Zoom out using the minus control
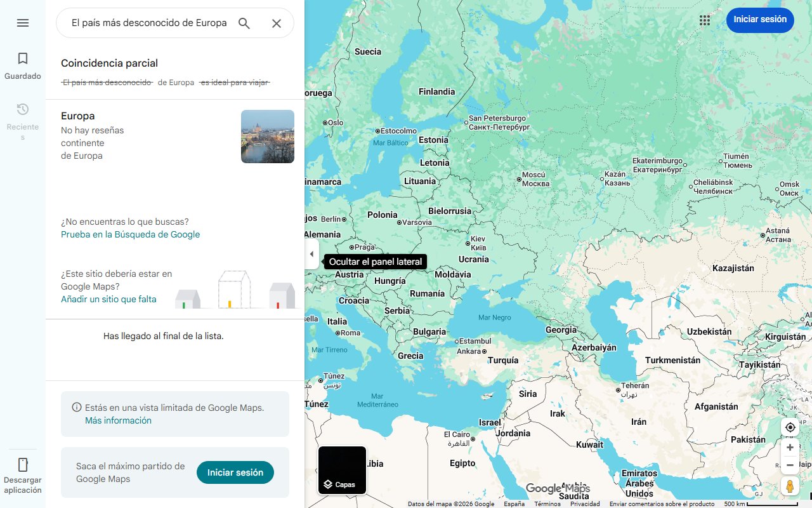Viewport: 812px width, 508px height. coord(790,465)
